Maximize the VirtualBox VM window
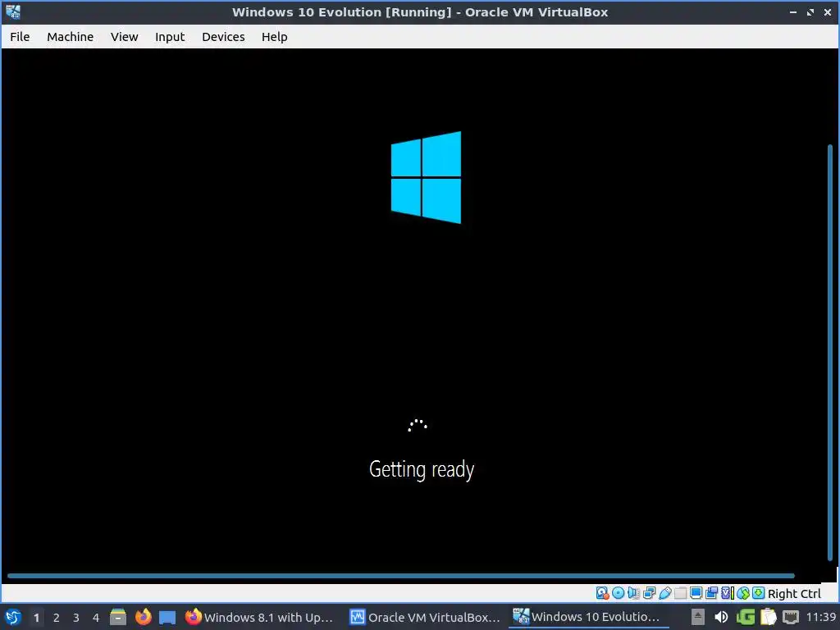The height and width of the screenshot is (630, 840). tap(810, 11)
